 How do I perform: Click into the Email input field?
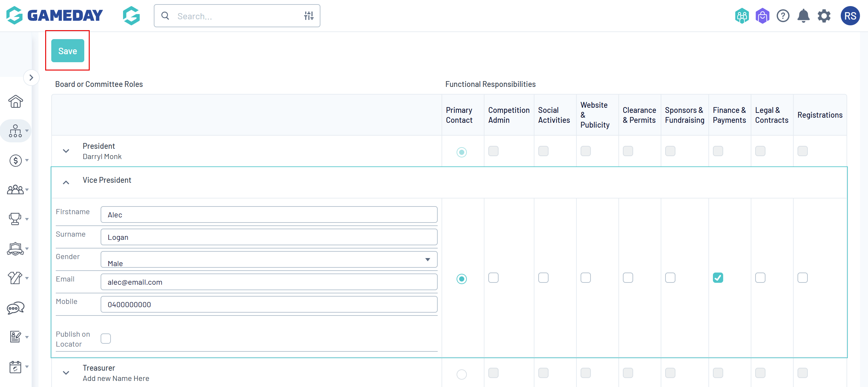coord(269,282)
